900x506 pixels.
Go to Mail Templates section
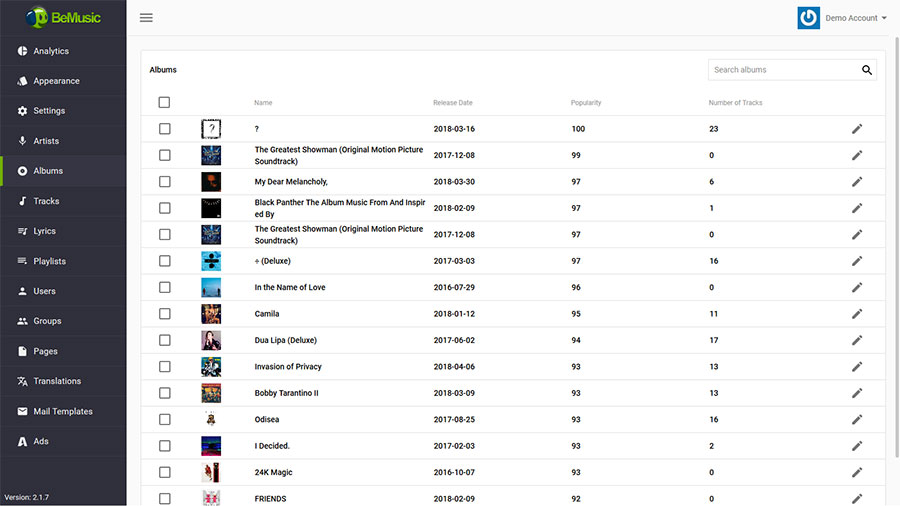[62, 411]
